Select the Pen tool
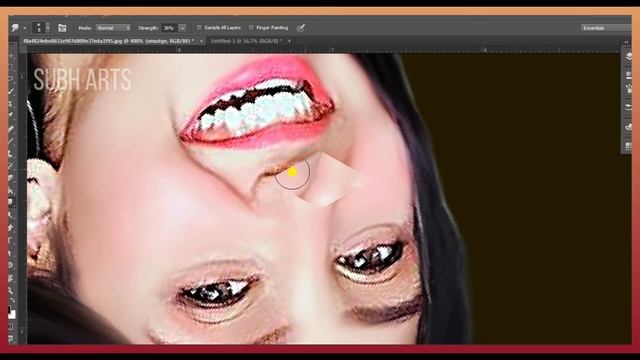 pos(12,228)
